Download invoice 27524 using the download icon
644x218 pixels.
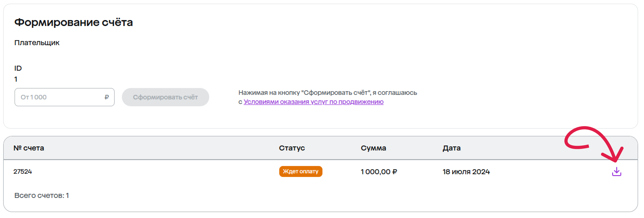pos(616,172)
